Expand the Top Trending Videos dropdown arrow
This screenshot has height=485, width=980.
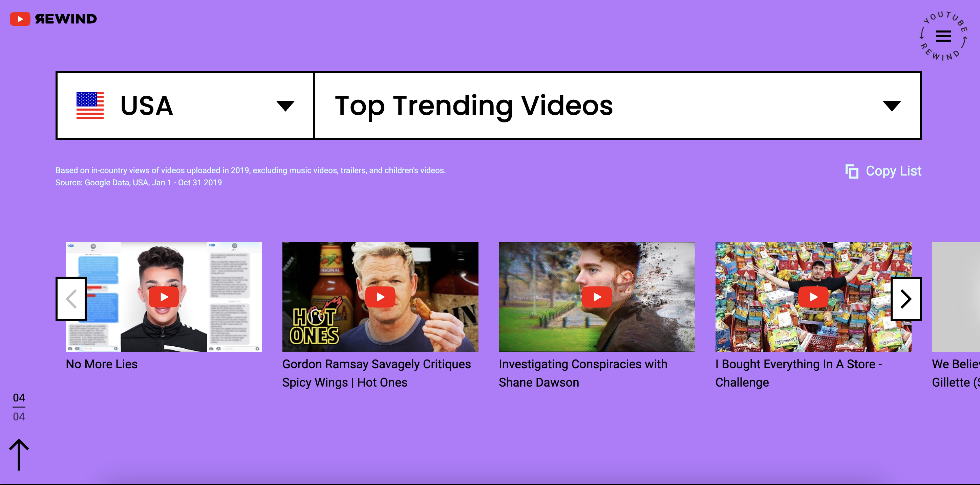point(891,105)
